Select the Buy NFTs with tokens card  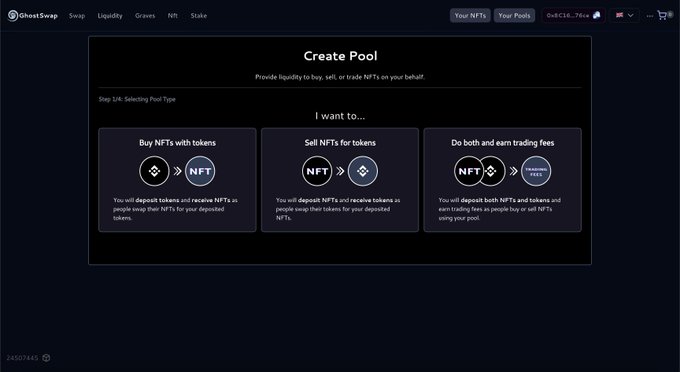pyautogui.click(x=177, y=180)
